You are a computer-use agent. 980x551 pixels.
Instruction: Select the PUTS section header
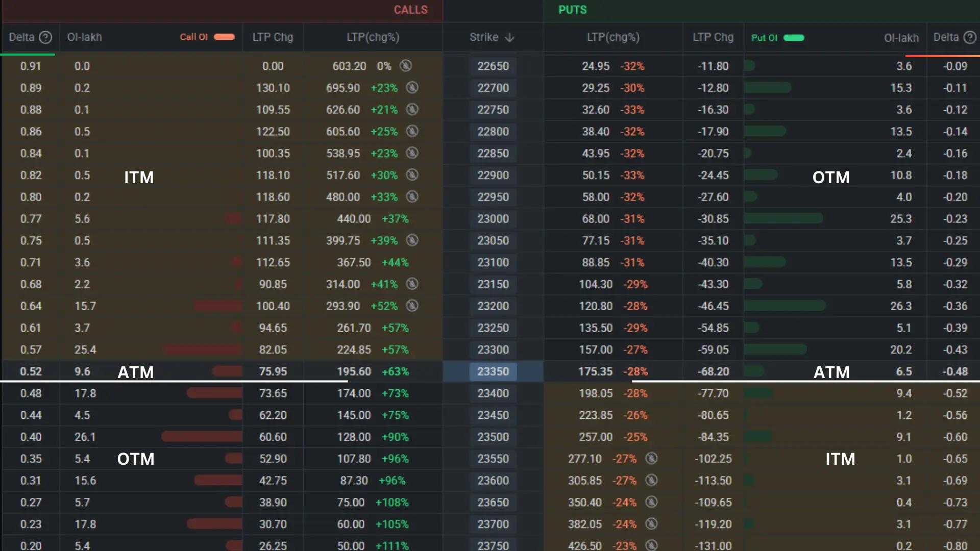(x=573, y=10)
